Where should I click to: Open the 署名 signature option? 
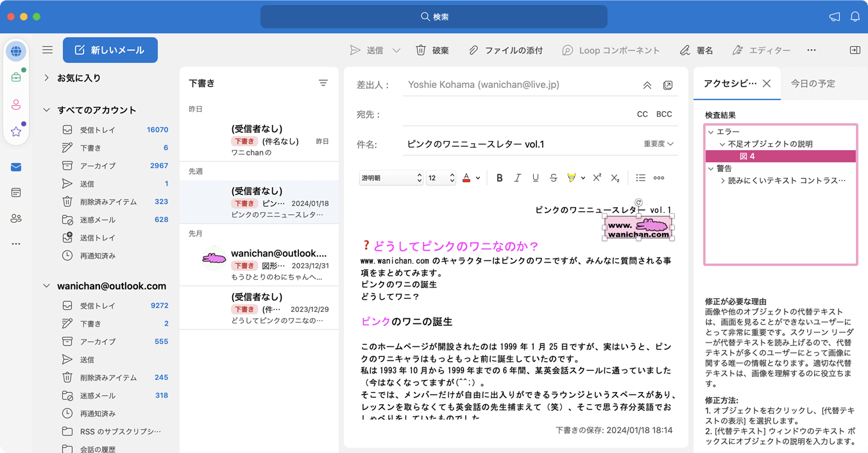[697, 50]
